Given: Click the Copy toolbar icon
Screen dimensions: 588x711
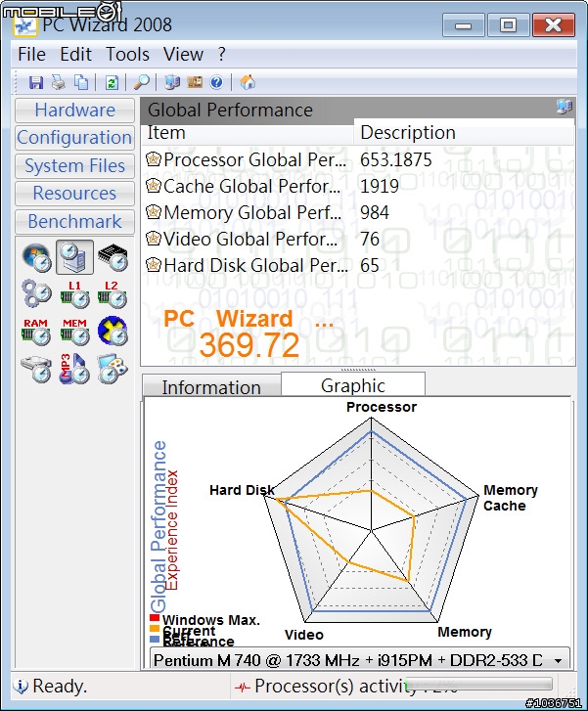Looking at the screenshot, I should click(x=81, y=82).
